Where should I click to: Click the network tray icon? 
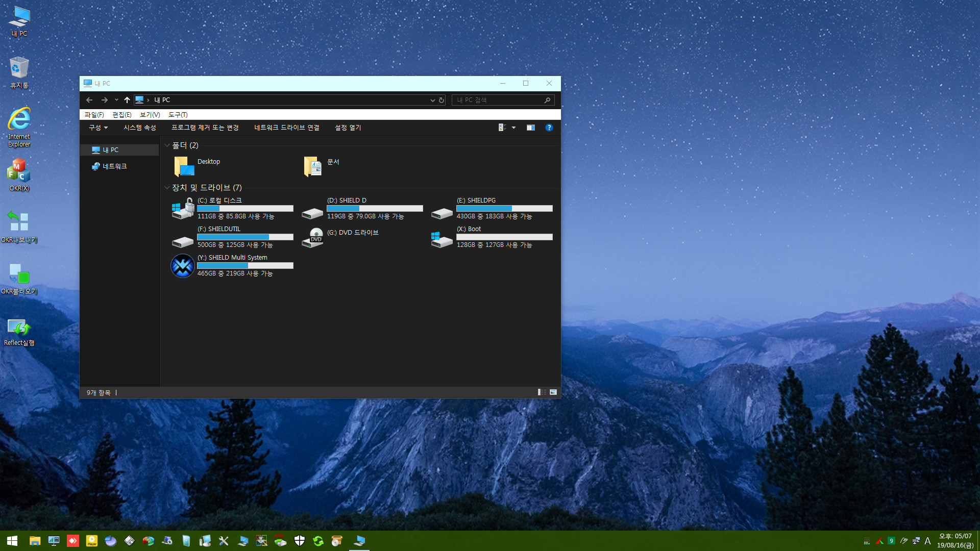tap(916, 541)
